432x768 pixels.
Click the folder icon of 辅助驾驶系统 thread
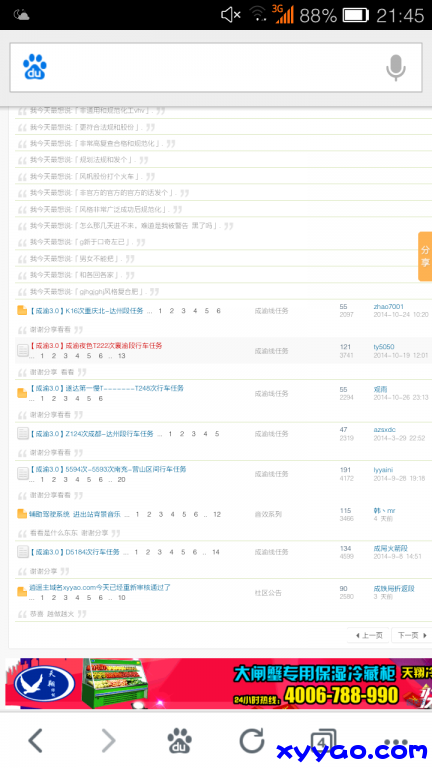(x=22, y=514)
